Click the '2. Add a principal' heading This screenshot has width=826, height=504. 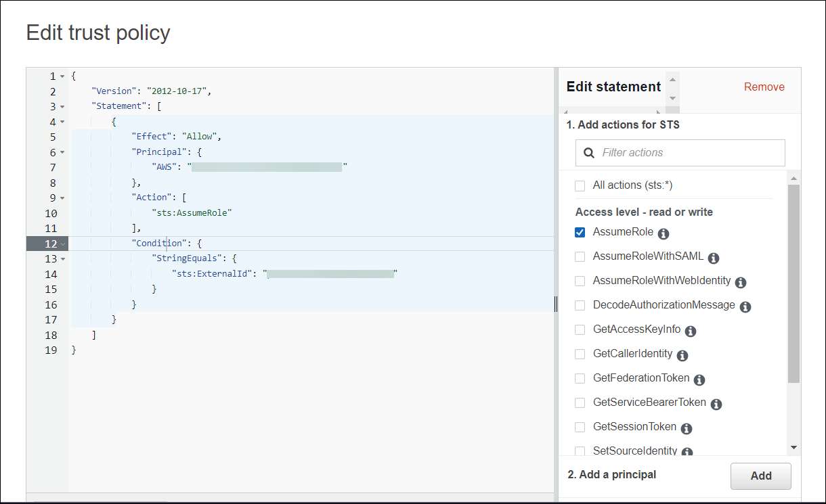pyautogui.click(x=612, y=474)
